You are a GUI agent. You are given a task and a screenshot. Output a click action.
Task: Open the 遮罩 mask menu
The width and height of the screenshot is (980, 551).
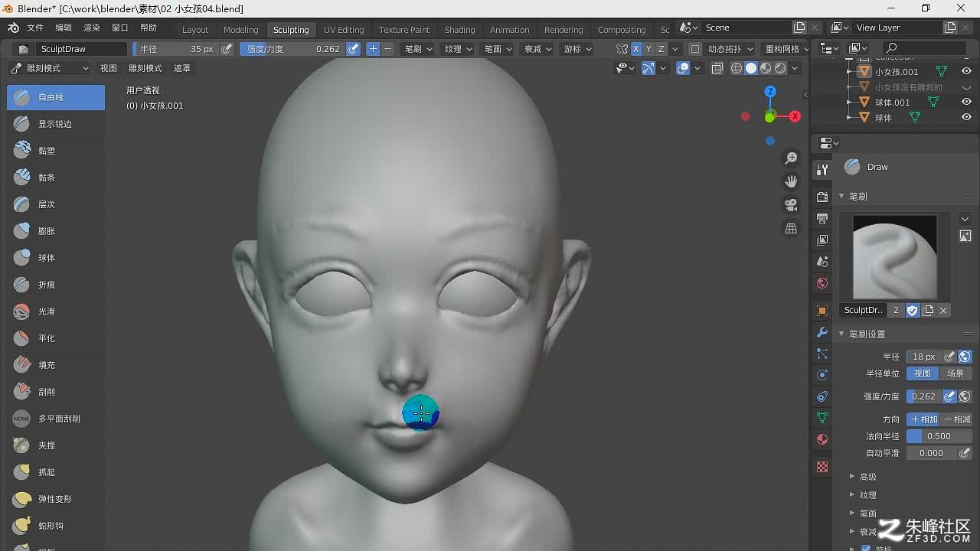coord(182,68)
